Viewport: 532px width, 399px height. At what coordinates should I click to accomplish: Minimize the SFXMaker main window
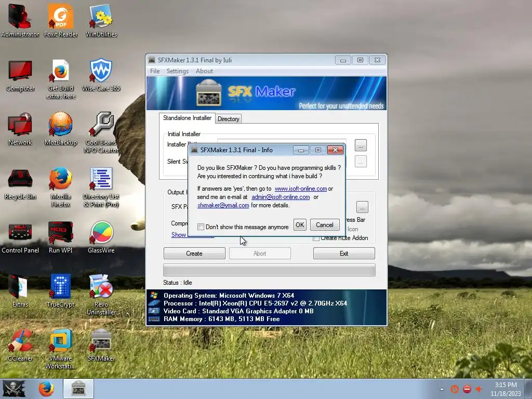click(343, 60)
